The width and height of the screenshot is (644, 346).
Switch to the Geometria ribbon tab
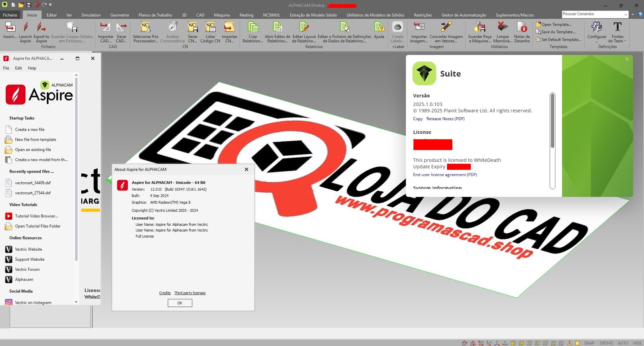tap(120, 15)
